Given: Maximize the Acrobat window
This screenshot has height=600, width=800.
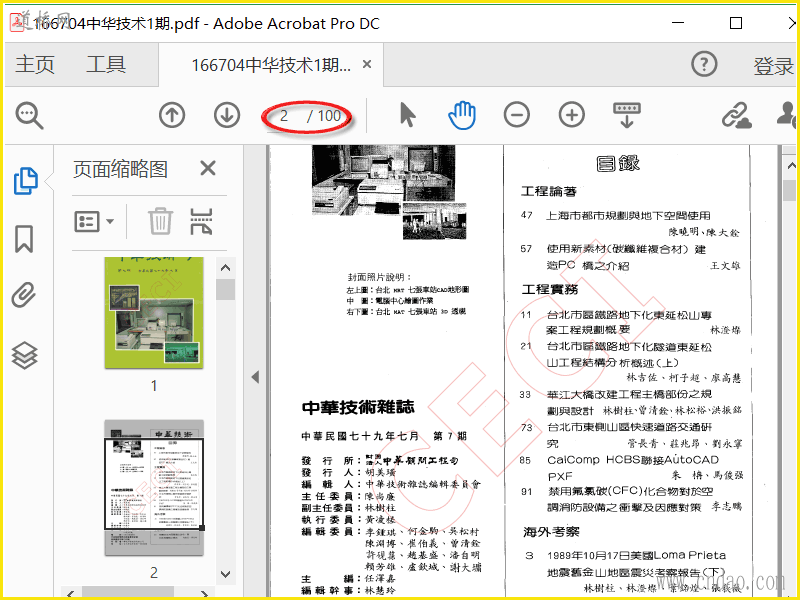Looking at the screenshot, I should pos(736,23).
